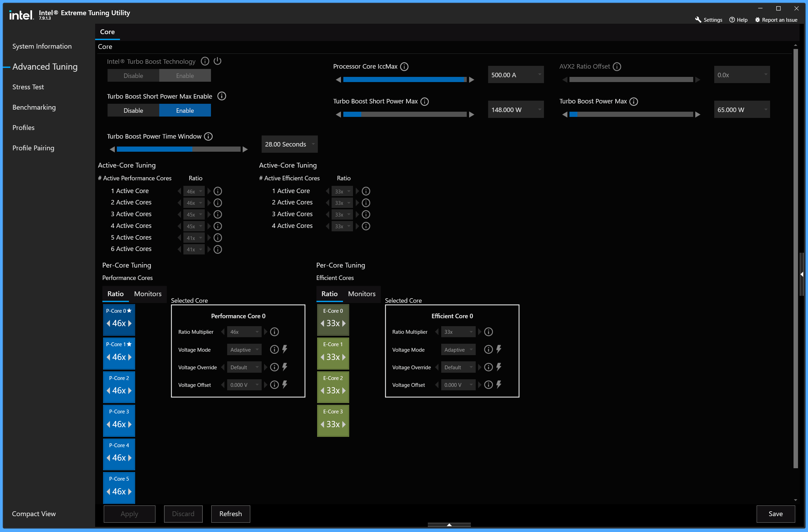Click the Turbo Boost Power Max info icon
Viewport: 808px width, 532px height.
[634, 101]
